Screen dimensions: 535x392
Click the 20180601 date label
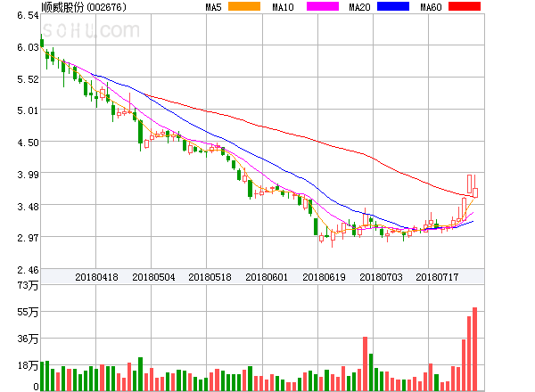[267, 277]
